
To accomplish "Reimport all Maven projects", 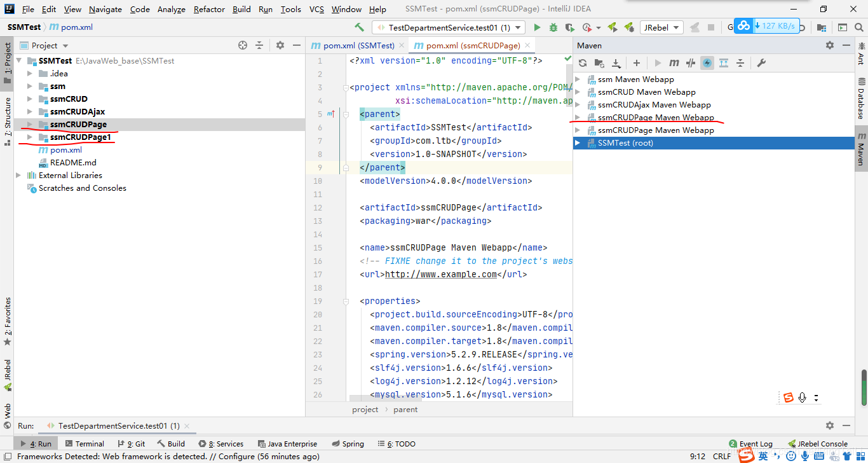I will click(583, 63).
